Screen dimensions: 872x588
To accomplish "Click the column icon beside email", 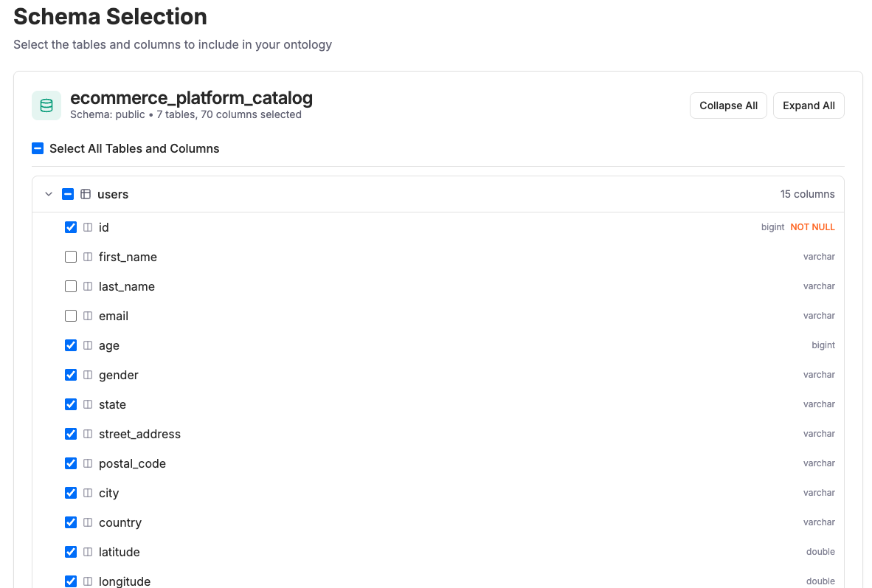I will click(x=88, y=316).
